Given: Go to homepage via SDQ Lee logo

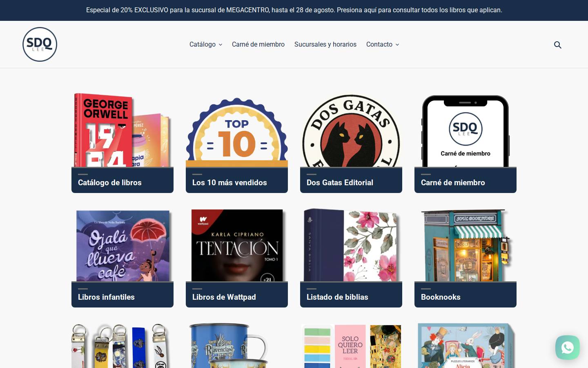Looking at the screenshot, I should click(40, 45).
